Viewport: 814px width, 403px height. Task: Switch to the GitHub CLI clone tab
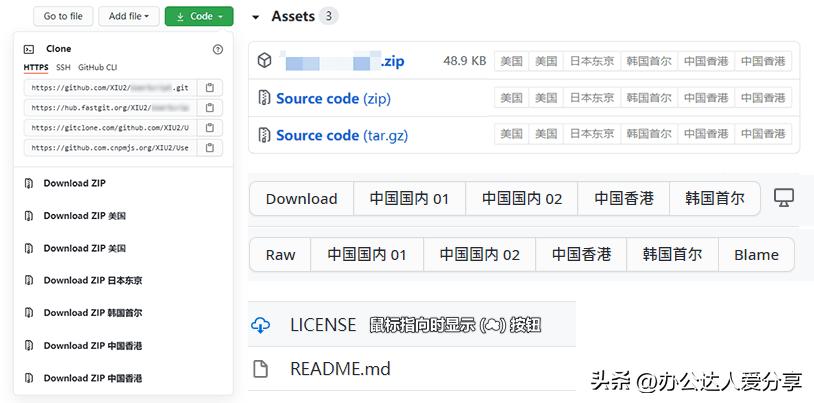pos(98,68)
